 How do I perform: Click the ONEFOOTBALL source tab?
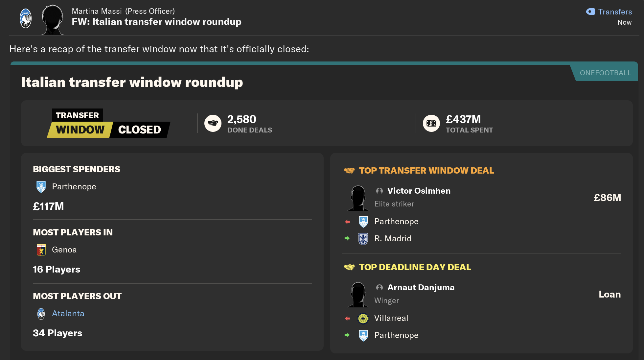[x=605, y=73]
